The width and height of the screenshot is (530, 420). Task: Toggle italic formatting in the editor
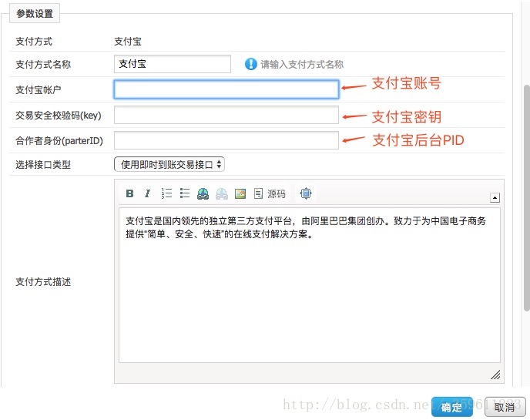pyautogui.click(x=147, y=193)
